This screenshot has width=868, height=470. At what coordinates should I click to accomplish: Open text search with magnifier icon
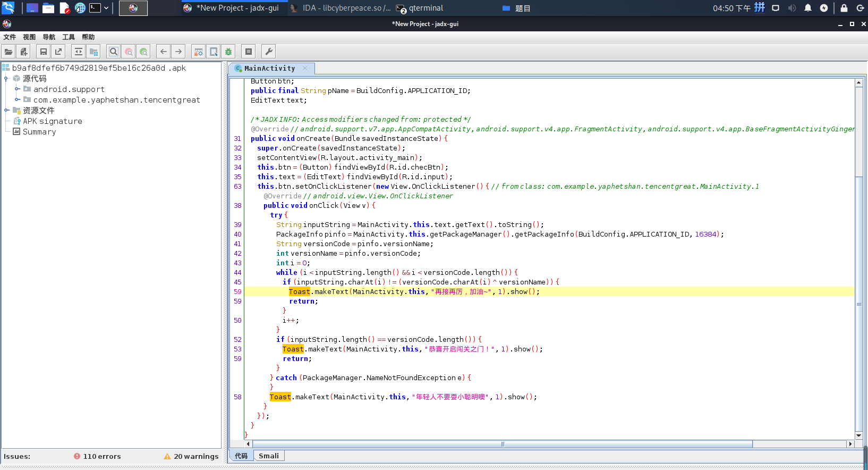click(x=113, y=52)
